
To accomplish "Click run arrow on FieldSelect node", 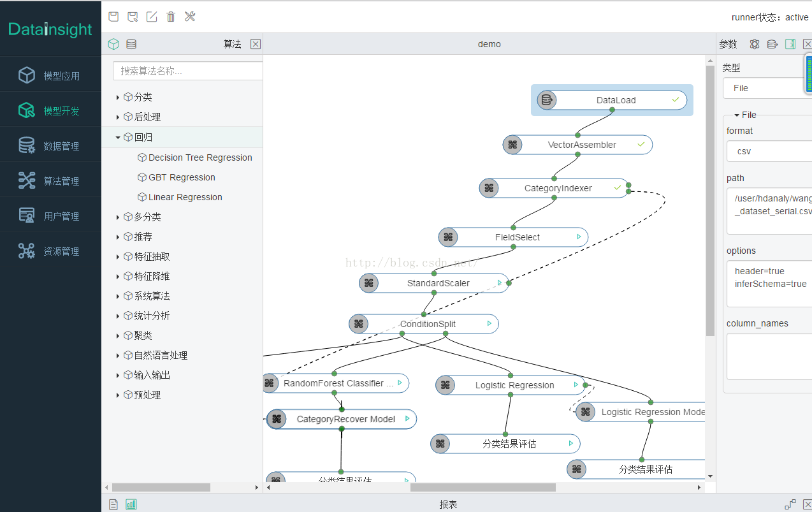I will tap(579, 237).
